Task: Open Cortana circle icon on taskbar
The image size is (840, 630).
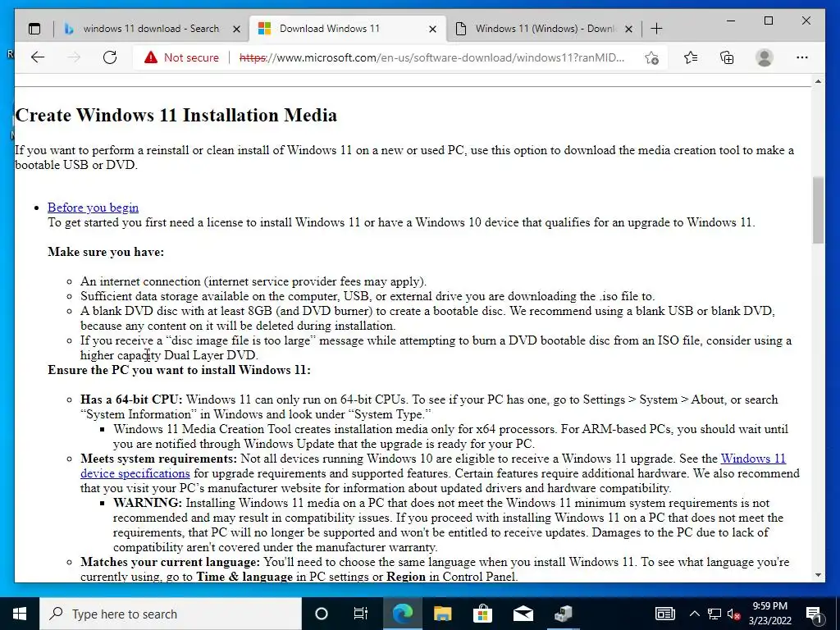Action: pyautogui.click(x=322, y=614)
